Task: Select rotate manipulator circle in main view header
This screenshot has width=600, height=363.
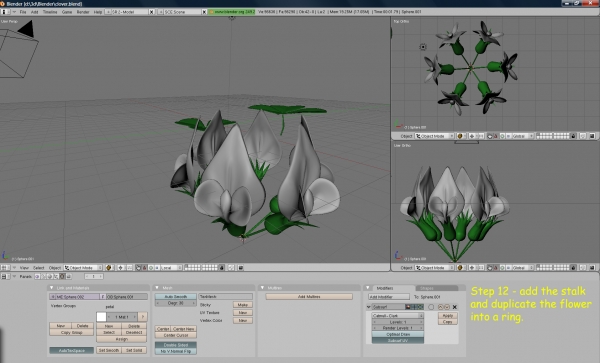Action: (x=151, y=268)
